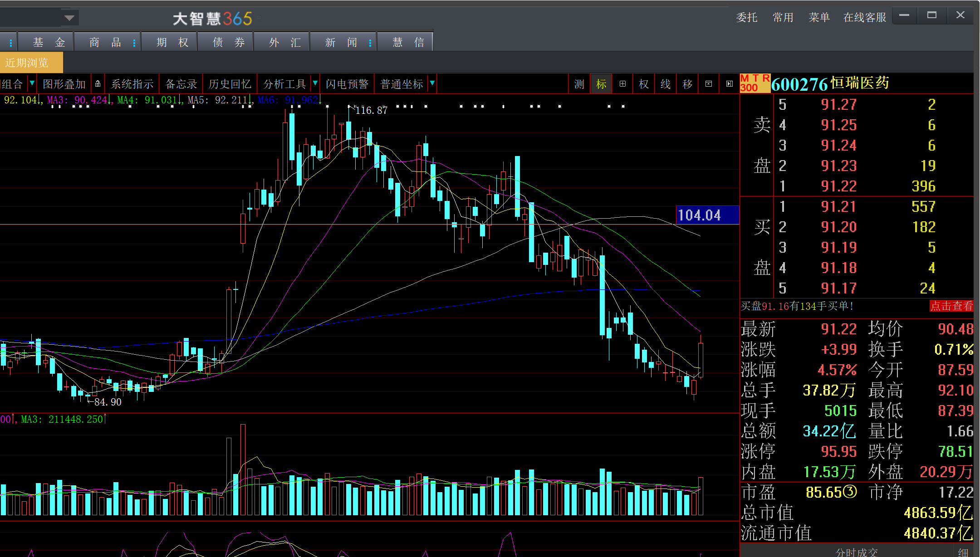This screenshot has height=557, width=980.
Task: Click the 涨幅 value 4.57%
Action: (837, 370)
